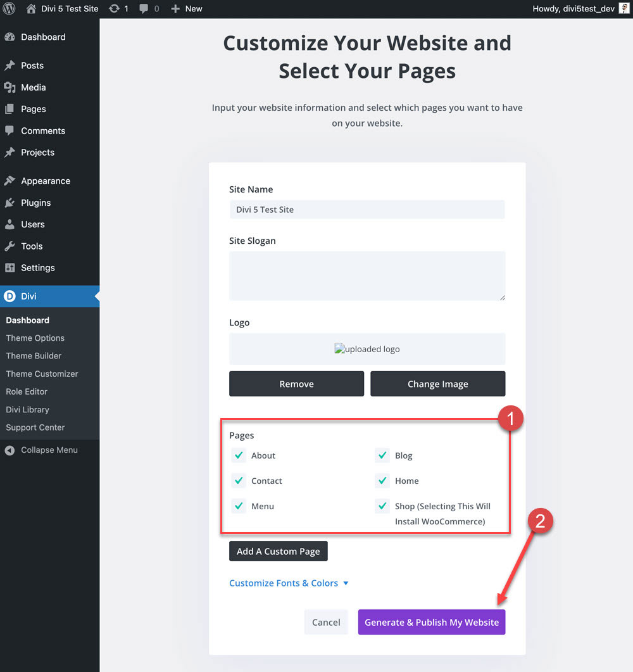
Task: Click the Users person icon
Action: click(10, 224)
